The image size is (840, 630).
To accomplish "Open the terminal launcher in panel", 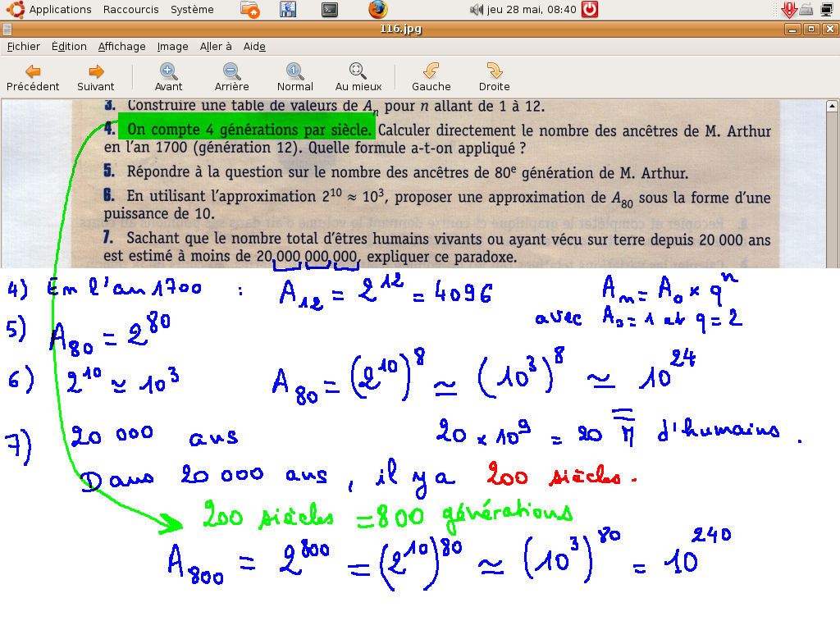I will pyautogui.click(x=330, y=10).
